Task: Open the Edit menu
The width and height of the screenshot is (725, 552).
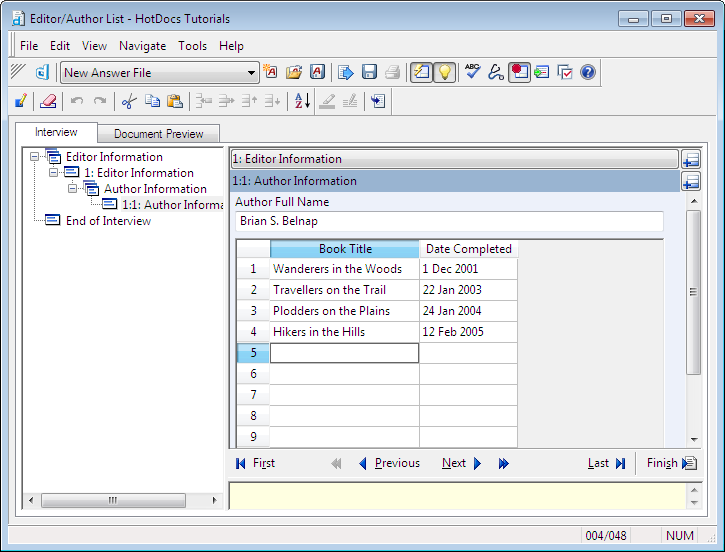Action: pyautogui.click(x=60, y=46)
